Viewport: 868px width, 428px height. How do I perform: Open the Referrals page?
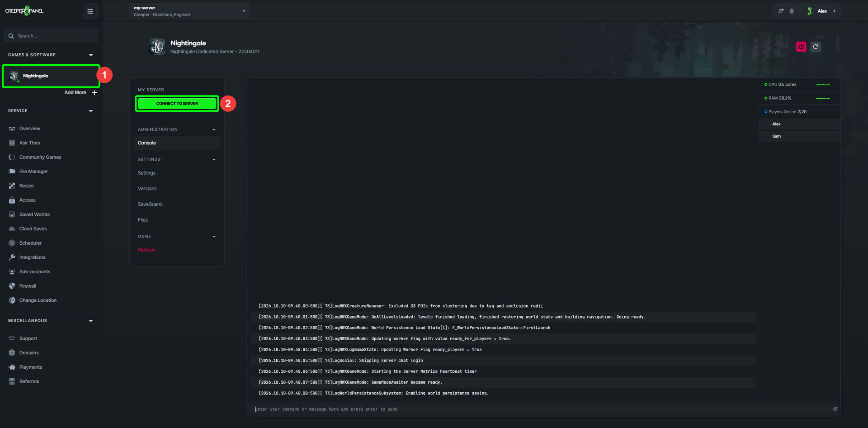point(29,382)
